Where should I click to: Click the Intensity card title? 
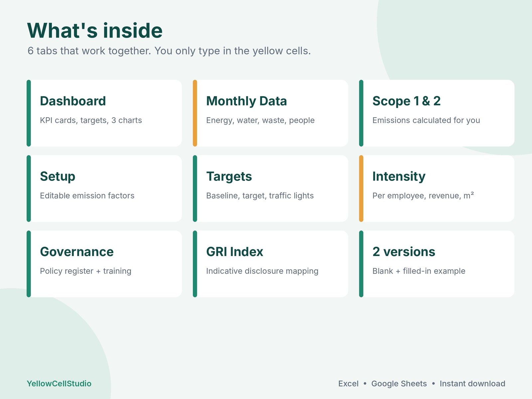399,177
